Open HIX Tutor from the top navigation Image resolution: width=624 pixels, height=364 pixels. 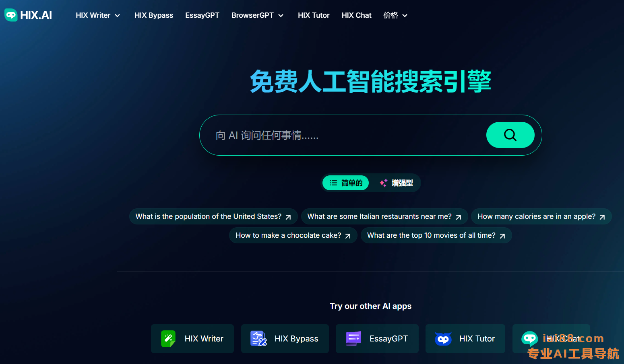314,15
